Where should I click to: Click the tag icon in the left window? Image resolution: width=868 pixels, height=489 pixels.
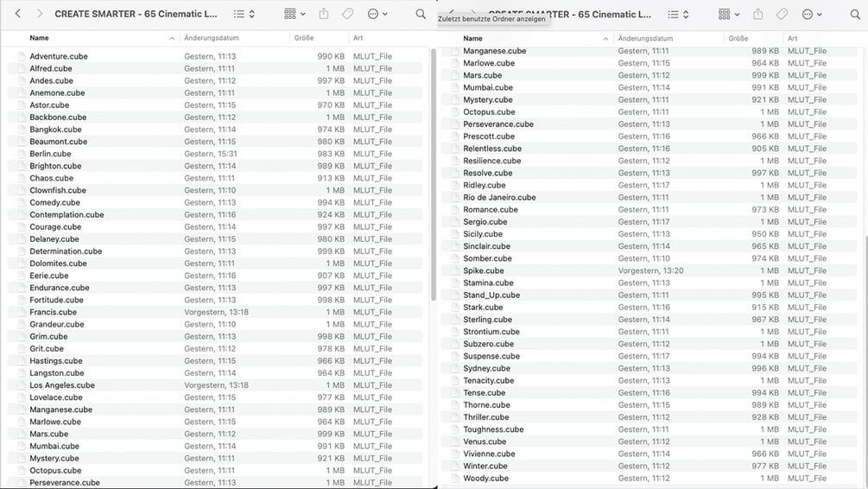tap(348, 14)
